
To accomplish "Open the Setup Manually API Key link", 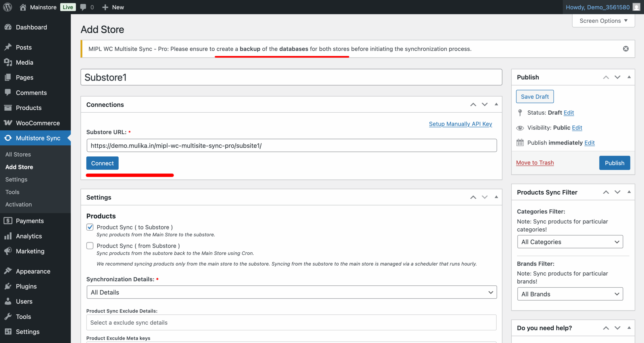I will coord(460,124).
